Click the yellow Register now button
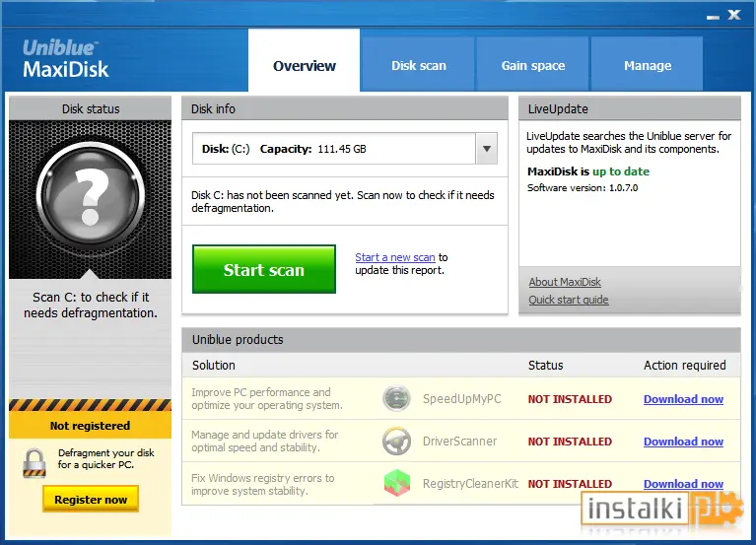The width and height of the screenshot is (756, 545). (91, 500)
